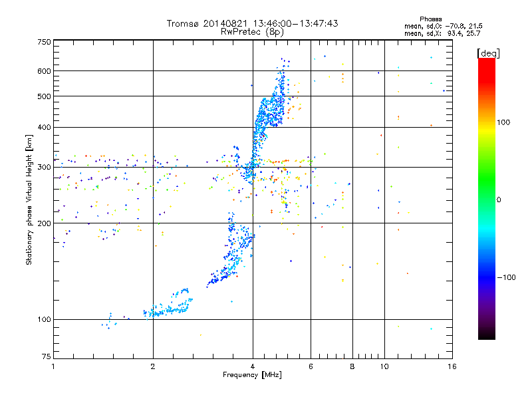This screenshot has height=399, width=532.
Task: Click the y-axis tick label "75"
Action: coord(46,356)
